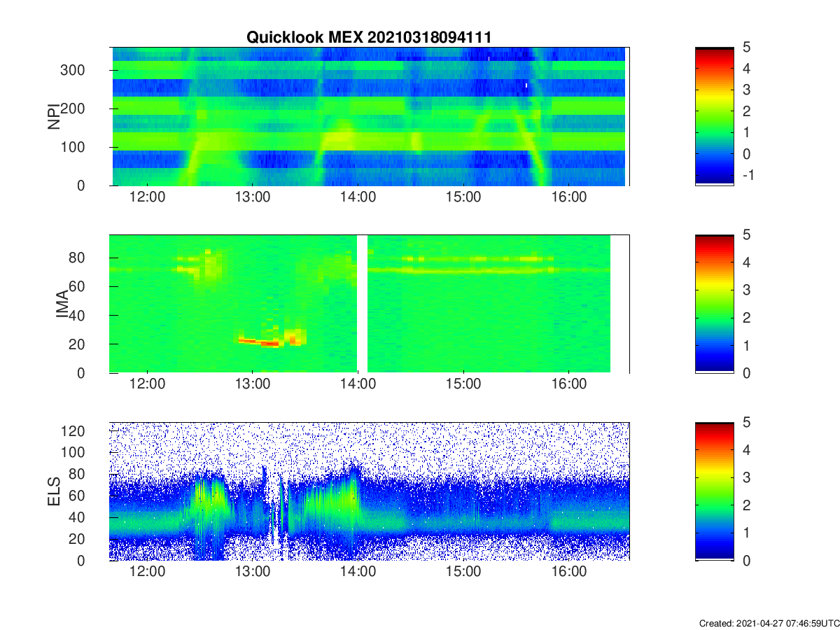Click IMA panel's 13:00 time label
Viewport: 840px width, 630px height.
click(253, 386)
